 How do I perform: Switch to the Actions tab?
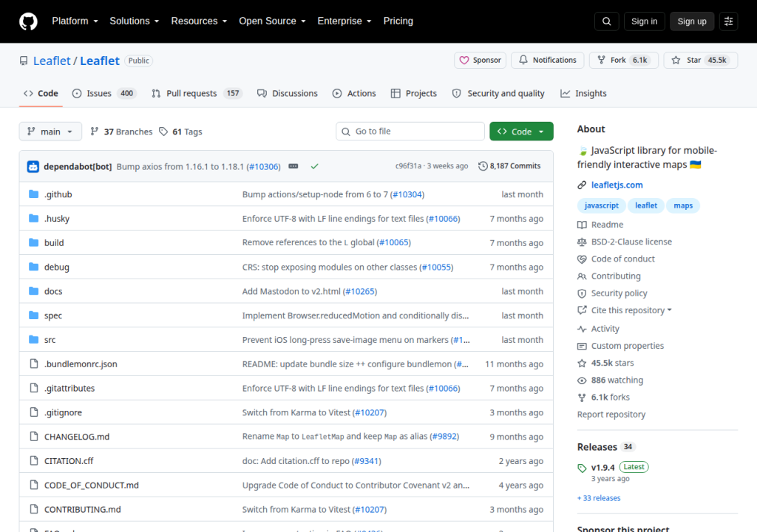point(354,94)
